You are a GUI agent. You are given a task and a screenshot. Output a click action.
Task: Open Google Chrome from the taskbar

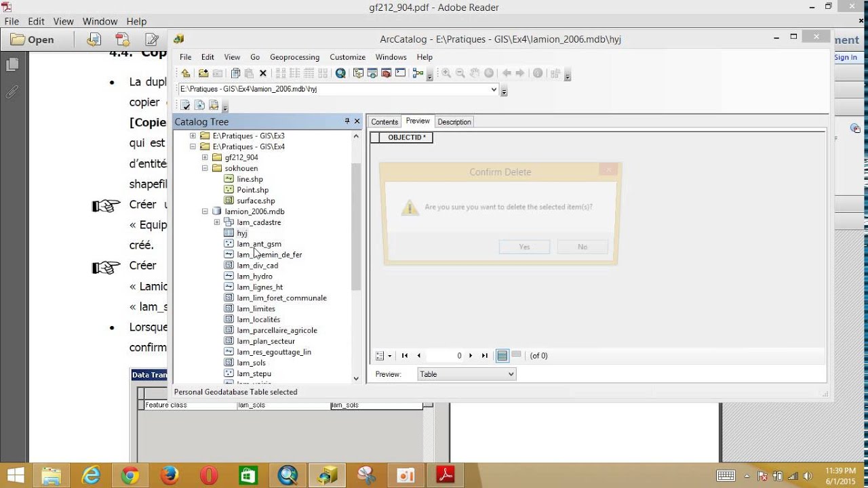(130, 476)
